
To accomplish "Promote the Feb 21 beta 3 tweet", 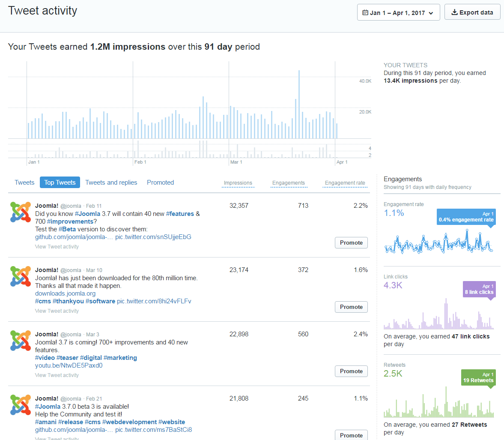I will coord(351,435).
